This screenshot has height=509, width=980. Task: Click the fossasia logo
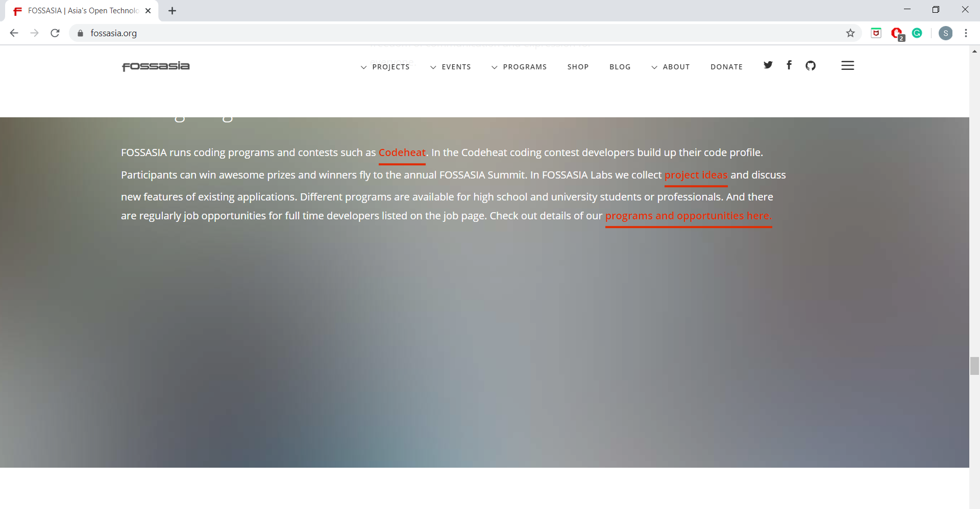[x=155, y=66]
